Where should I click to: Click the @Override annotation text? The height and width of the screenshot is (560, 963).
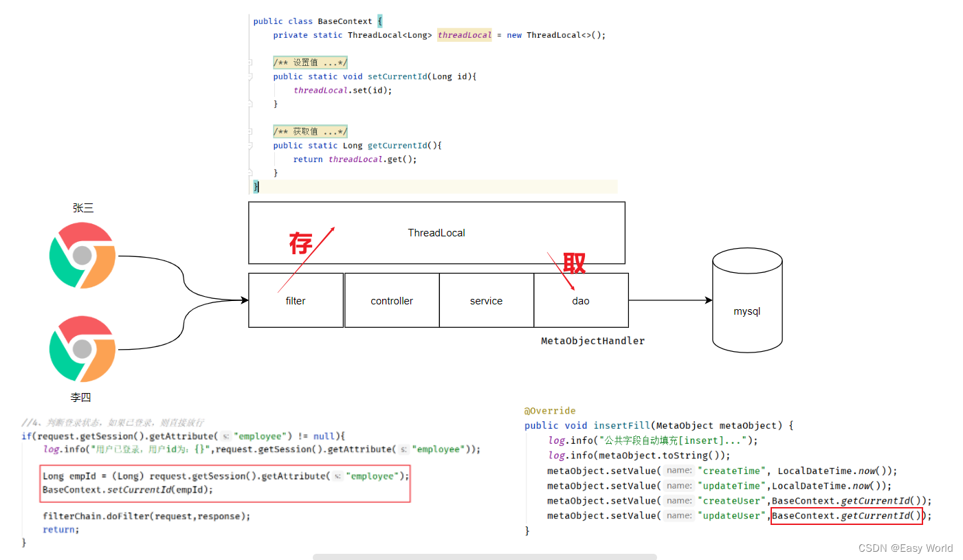[550, 410]
